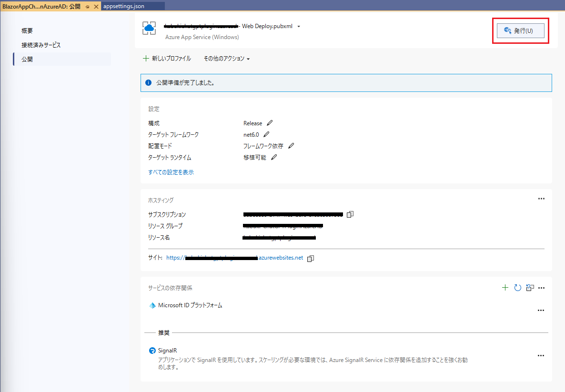The image size is (565, 392).
Task: Click the フレームワーク依存 value
Action: [263, 146]
